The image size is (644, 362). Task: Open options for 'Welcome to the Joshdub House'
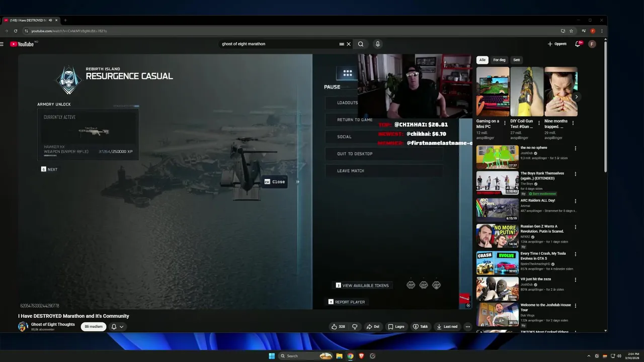[576, 306]
